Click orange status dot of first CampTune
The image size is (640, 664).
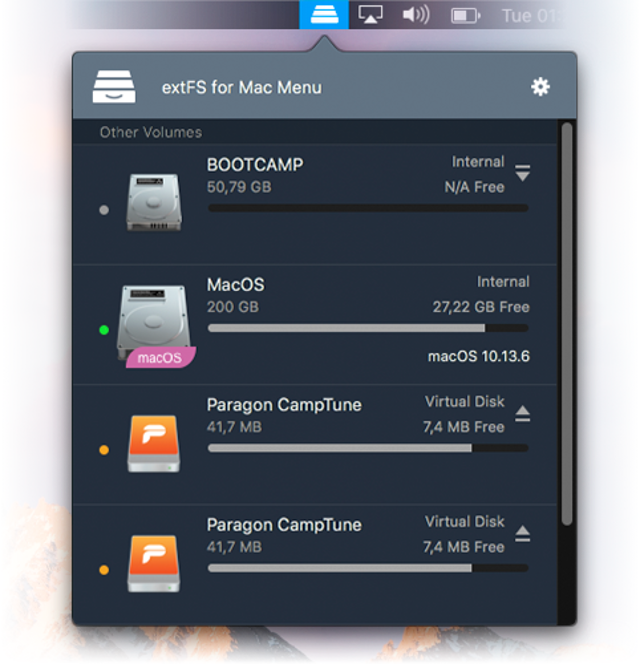104,450
